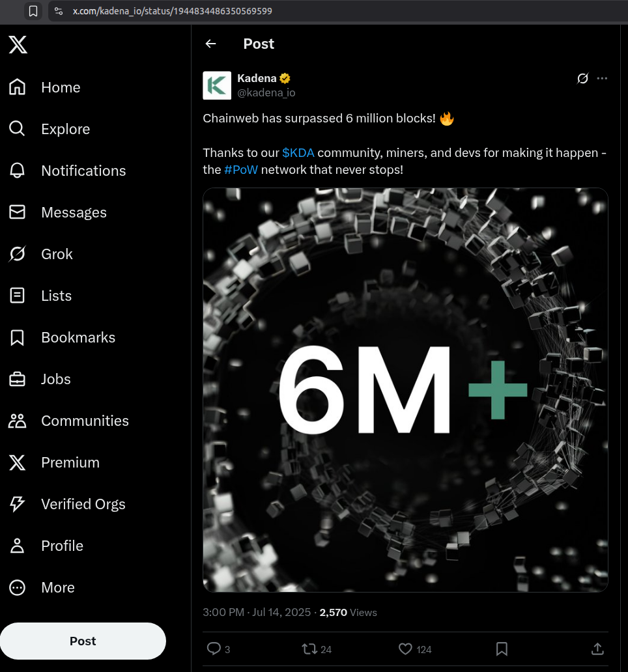628x672 pixels.
Task: Click the Kadena display name
Action: pos(257,78)
